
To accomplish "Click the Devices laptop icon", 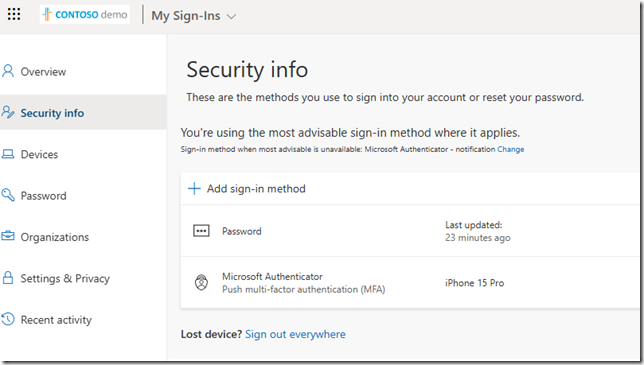I will (8, 154).
